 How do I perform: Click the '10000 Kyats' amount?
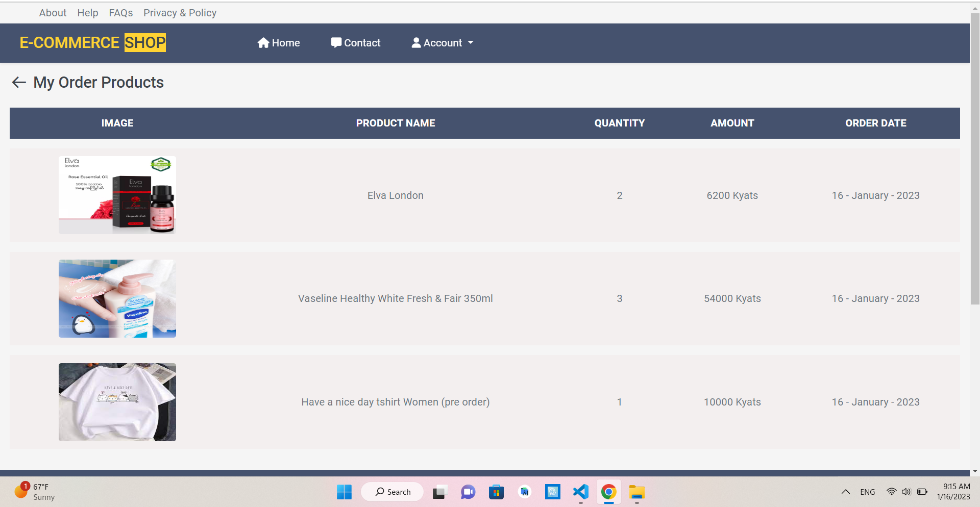pyautogui.click(x=732, y=402)
